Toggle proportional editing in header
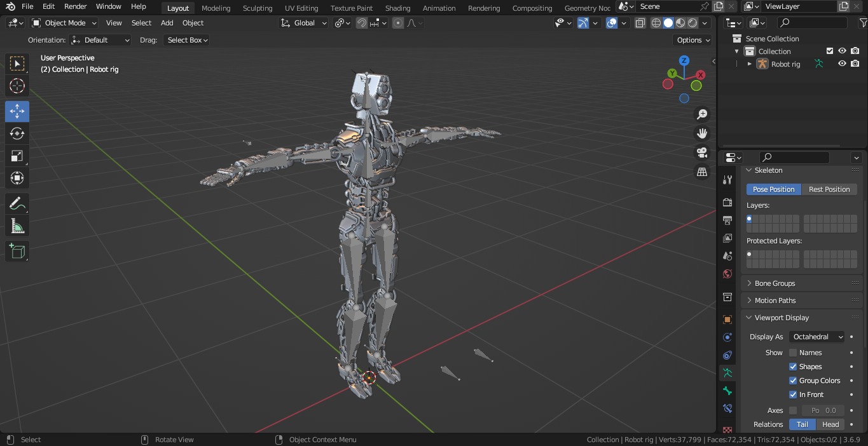Image resolution: width=868 pixels, height=446 pixels. [398, 23]
